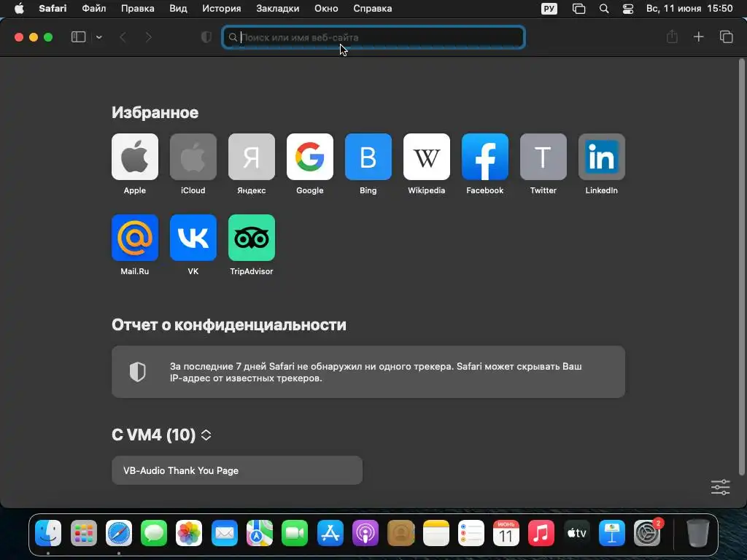The width and height of the screenshot is (747, 560).
Task: Open the История menu
Action: point(222,9)
